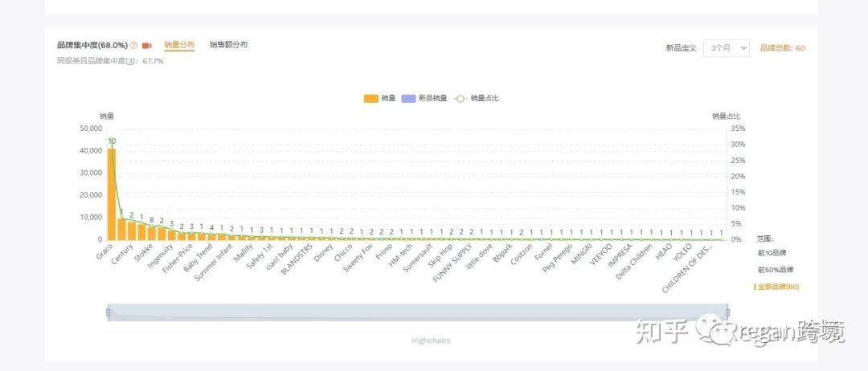868x371 pixels.
Task: Click the right handle of range slider
Action: (727, 312)
